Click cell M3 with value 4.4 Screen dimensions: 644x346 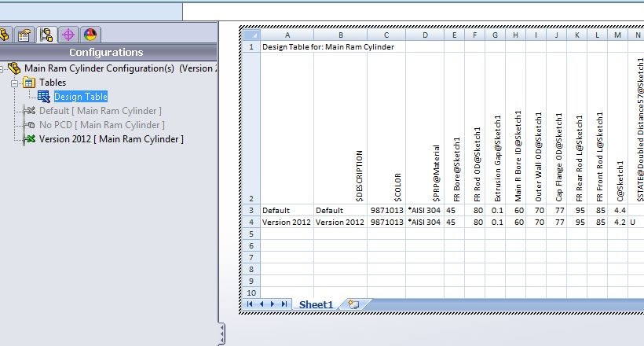(x=618, y=210)
